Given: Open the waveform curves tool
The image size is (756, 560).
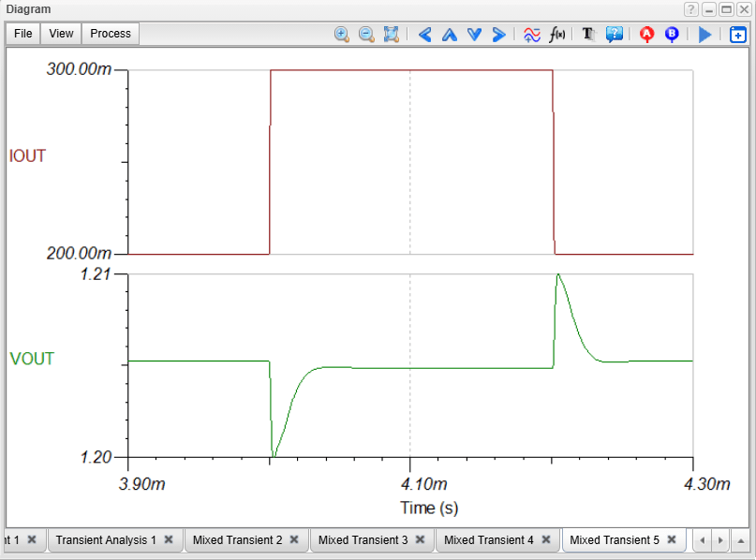Looking at the screenshot, I should tap(531, 34).
